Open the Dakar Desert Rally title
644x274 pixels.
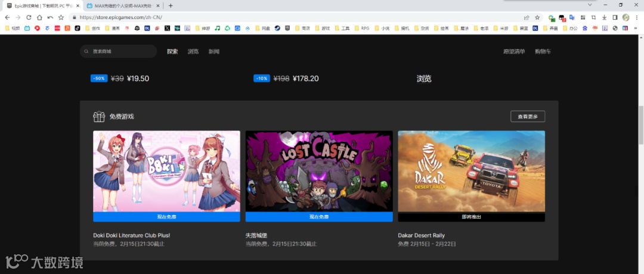422,235
